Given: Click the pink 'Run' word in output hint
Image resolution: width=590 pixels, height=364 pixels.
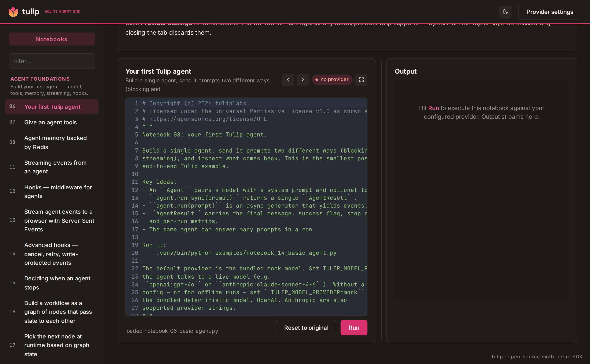Looking at the screenshot, I should tap(433, 108).
